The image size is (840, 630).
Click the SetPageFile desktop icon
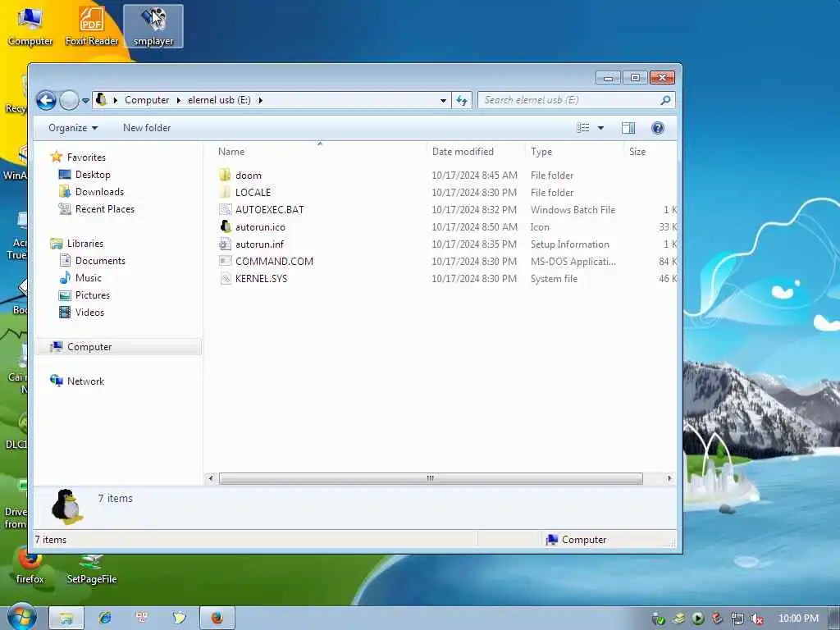coord(92,568)
